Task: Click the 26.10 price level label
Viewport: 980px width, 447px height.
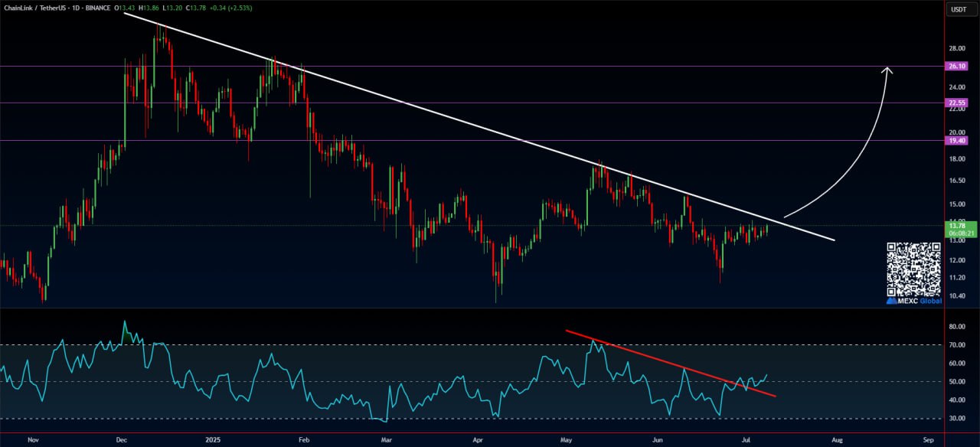Action: pos(958,67)
